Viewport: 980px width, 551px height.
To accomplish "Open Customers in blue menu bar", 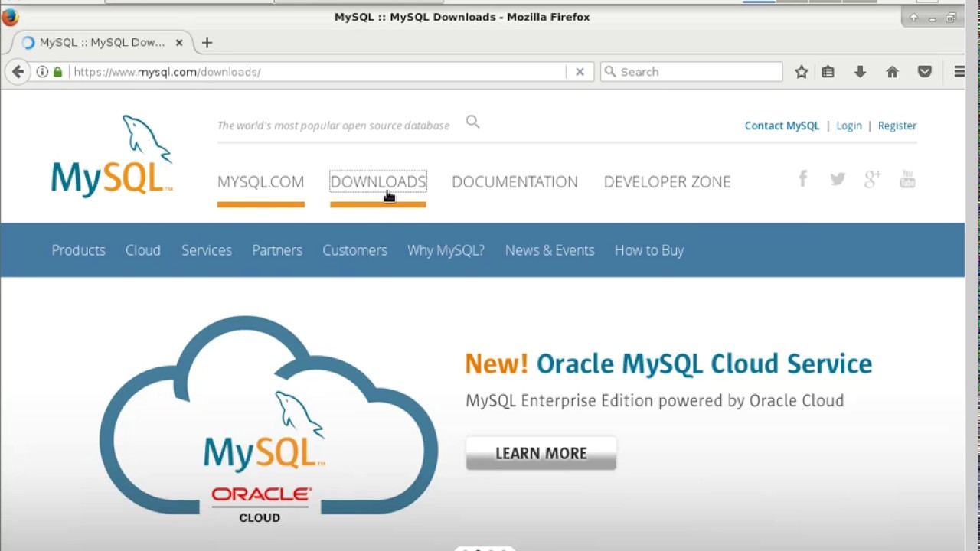I will pyautogui.click(x=354, y=250).
